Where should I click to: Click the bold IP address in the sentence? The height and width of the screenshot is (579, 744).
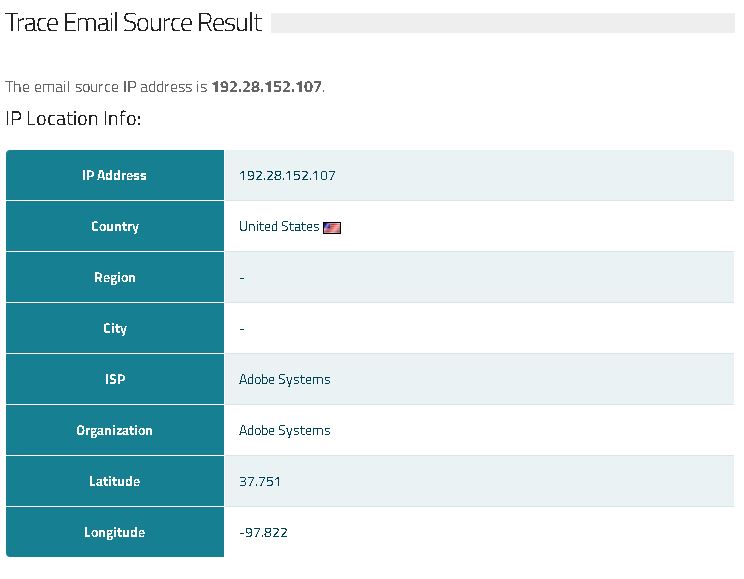266,87
